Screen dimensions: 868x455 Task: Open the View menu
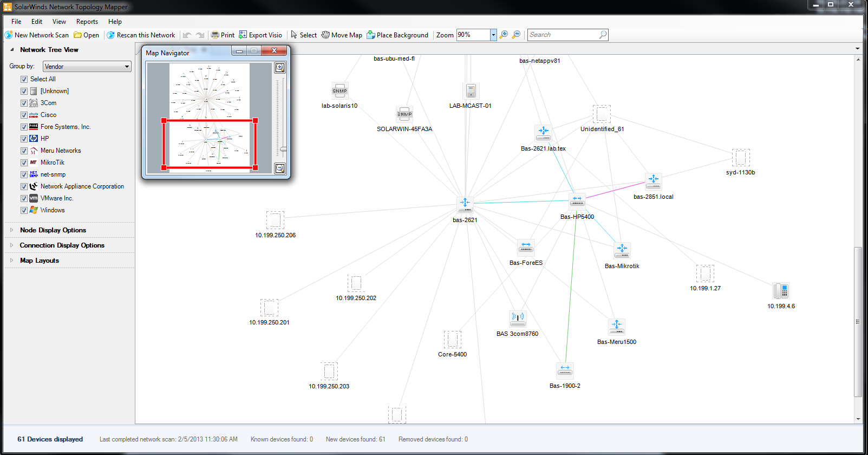pos(59,22)
